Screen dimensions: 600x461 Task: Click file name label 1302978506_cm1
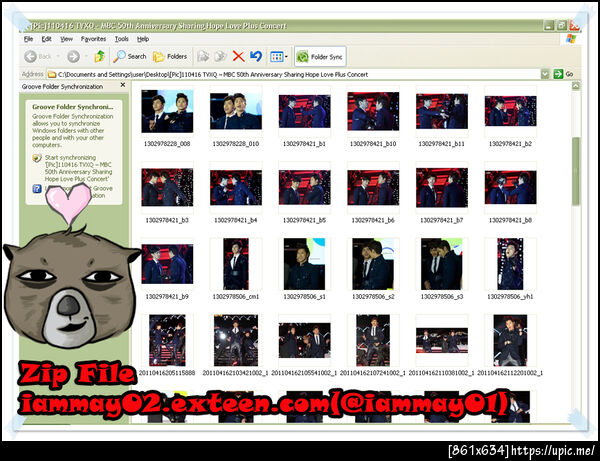236,296
